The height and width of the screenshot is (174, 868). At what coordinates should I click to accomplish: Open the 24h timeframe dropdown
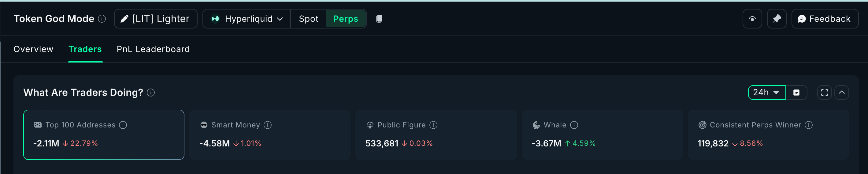766,93
